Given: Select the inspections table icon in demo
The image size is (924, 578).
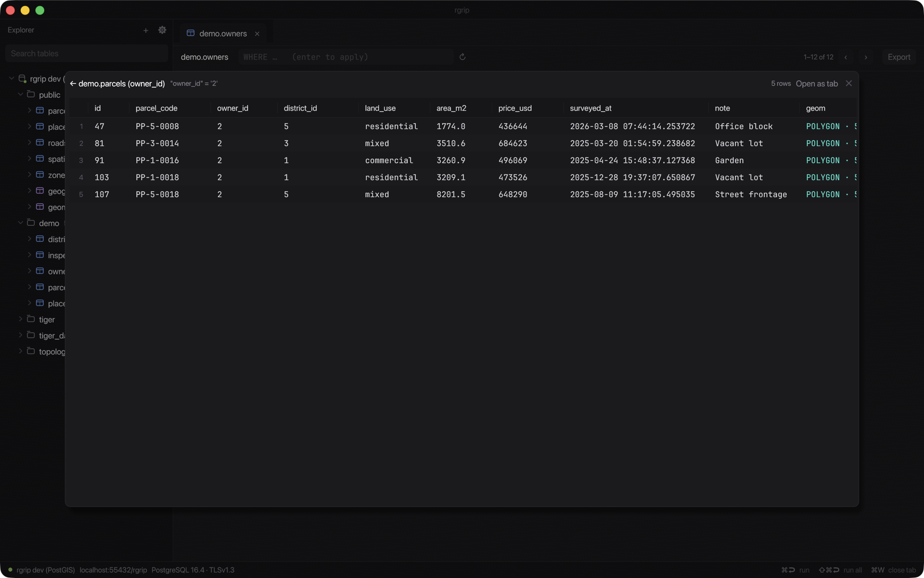Looking at the screenshot, I should tap(40, 255).
